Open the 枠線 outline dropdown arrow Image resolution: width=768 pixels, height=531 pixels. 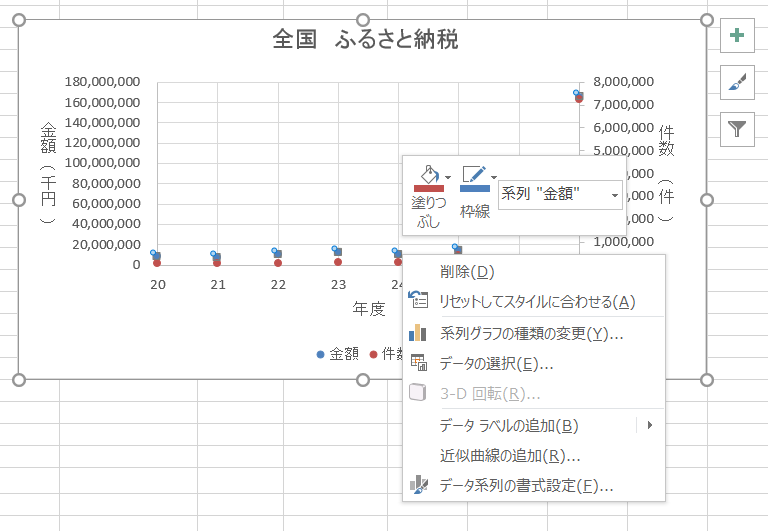pyautogui.click(x=494, y=177)
